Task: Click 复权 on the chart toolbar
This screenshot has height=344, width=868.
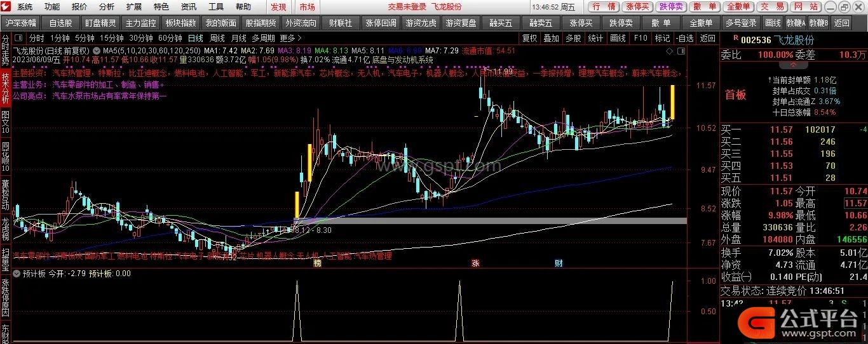Action: 530,38
